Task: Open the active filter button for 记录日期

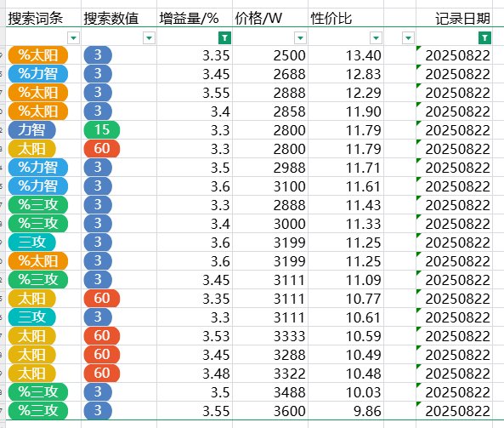Action: [x=484, y=38]
